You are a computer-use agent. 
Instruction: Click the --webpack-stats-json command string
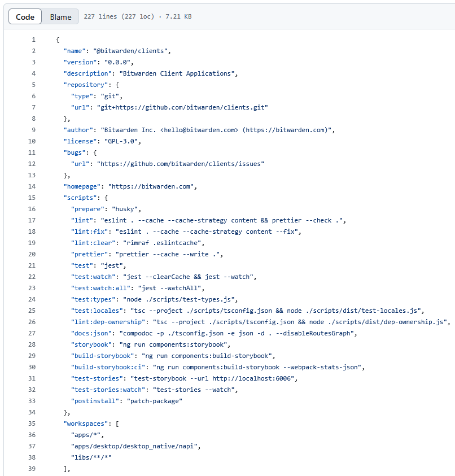257,367
